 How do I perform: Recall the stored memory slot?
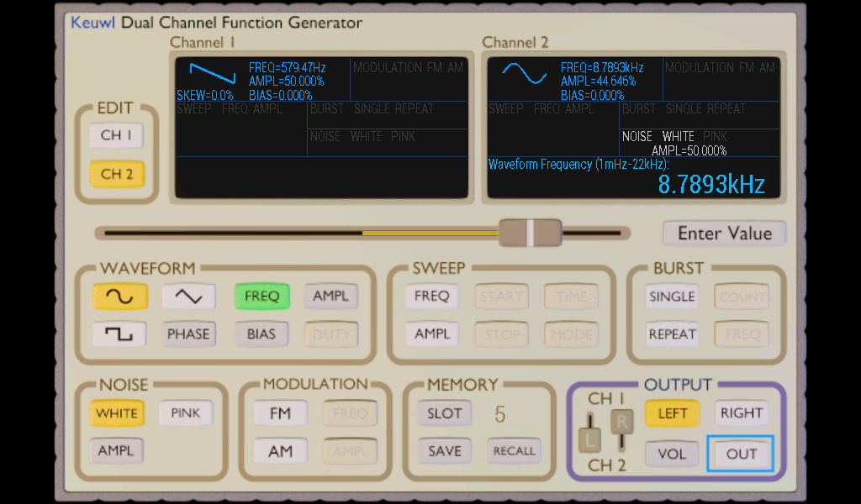[514, 450]
